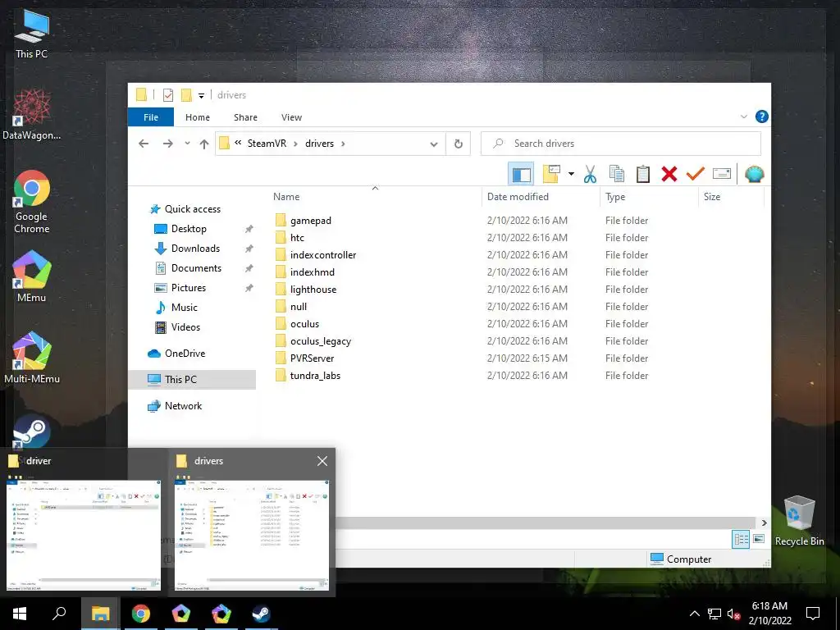The width and height of the screenshot is (840, 630).
Task: Select the driver window taskbar thumbnail
Action: coord(84,523)
